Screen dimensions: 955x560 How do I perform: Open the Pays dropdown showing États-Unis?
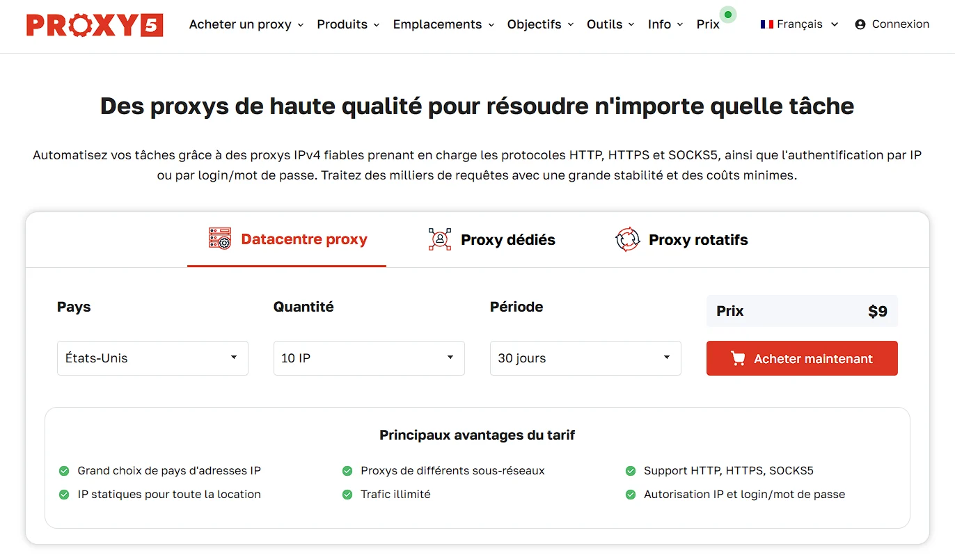point(152,358)
